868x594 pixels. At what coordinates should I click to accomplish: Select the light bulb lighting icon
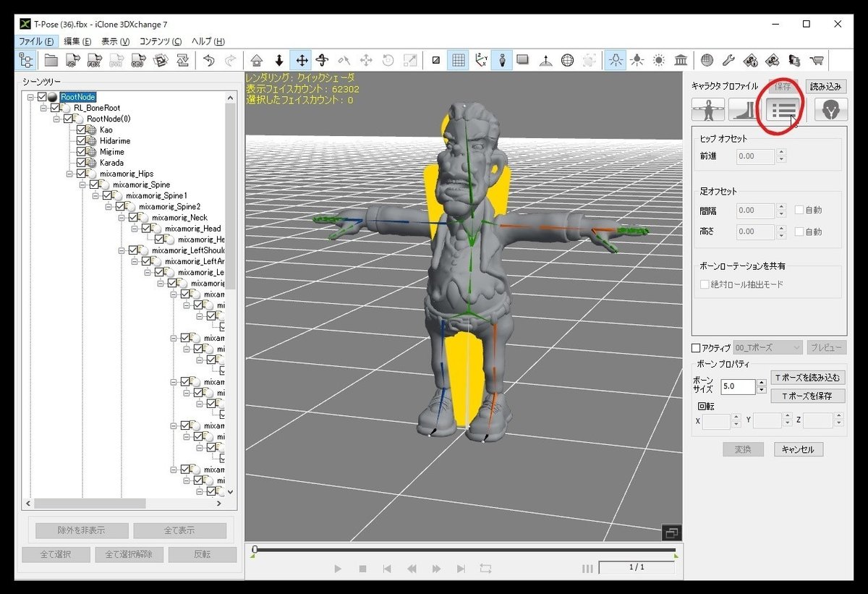pyautogui.click(x=616, y=60)
